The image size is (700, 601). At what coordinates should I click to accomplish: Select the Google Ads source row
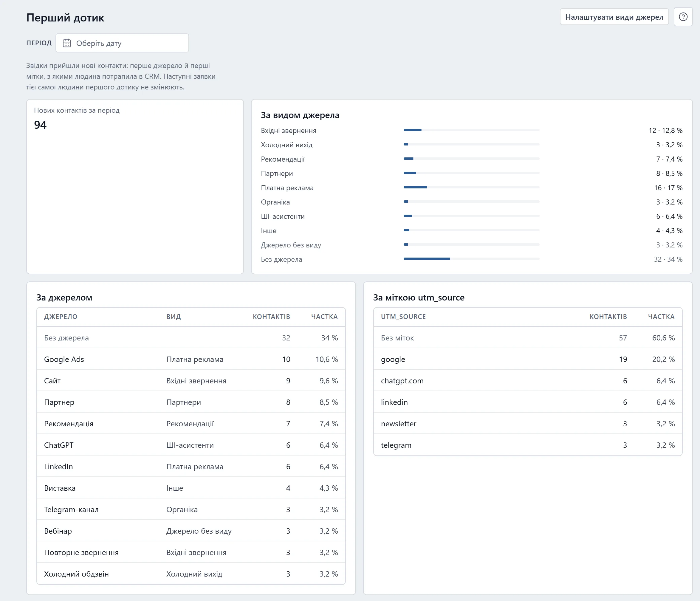click(x=191, y=359)
